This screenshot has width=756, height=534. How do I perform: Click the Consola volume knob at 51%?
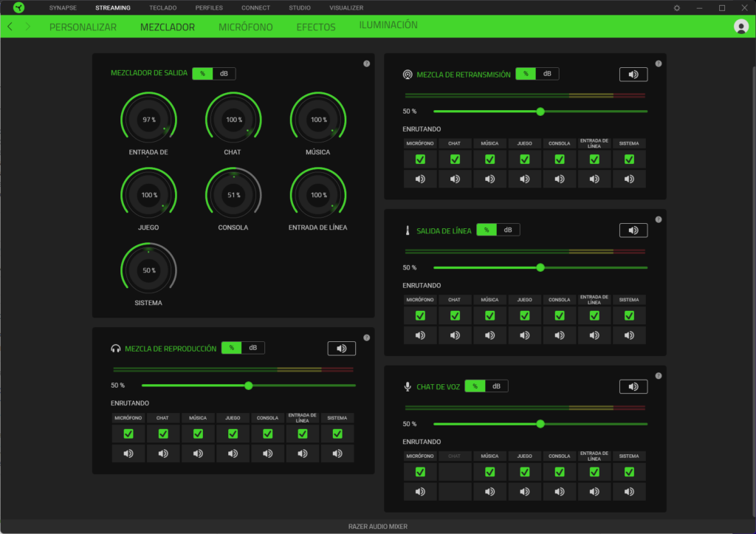click(x=233, y=195)
